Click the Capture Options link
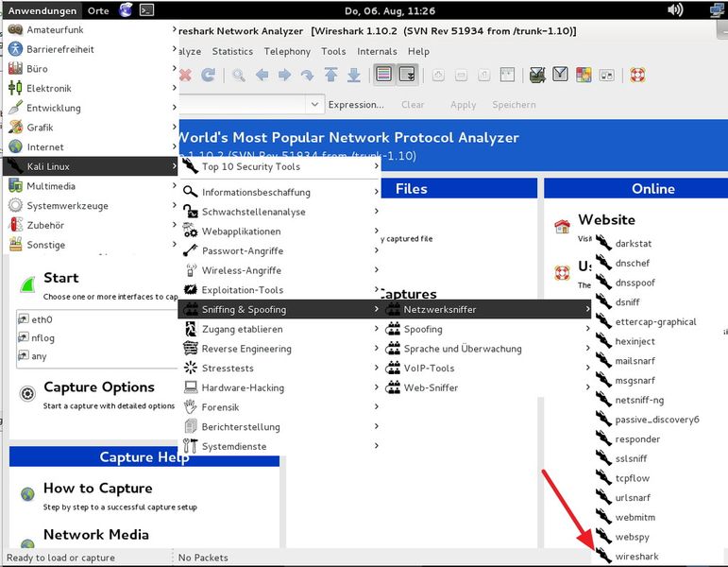 (99, 387)
